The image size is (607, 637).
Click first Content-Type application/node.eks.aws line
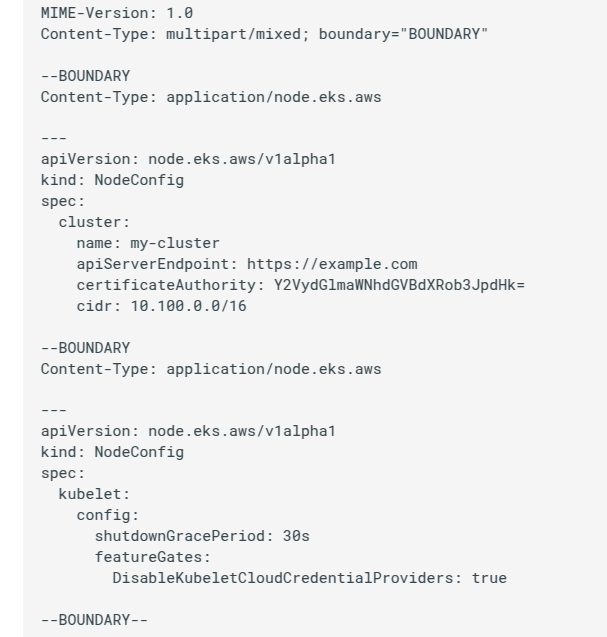click(x=211, y=97)
